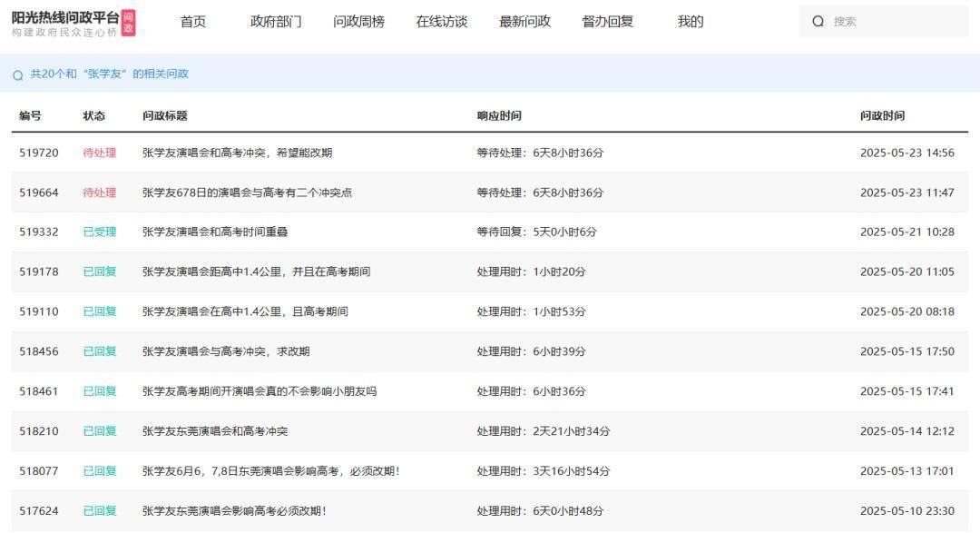980x533 pixels.
Task: Click 处理用时：2天21小时34分
Action: click(544, 431)
